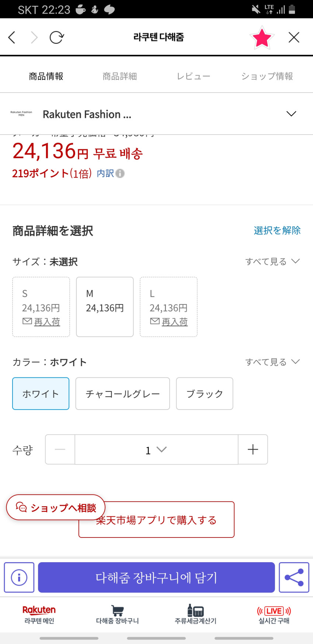
Task: Reload the page with the refresh icon
Action: pos(56,37)
